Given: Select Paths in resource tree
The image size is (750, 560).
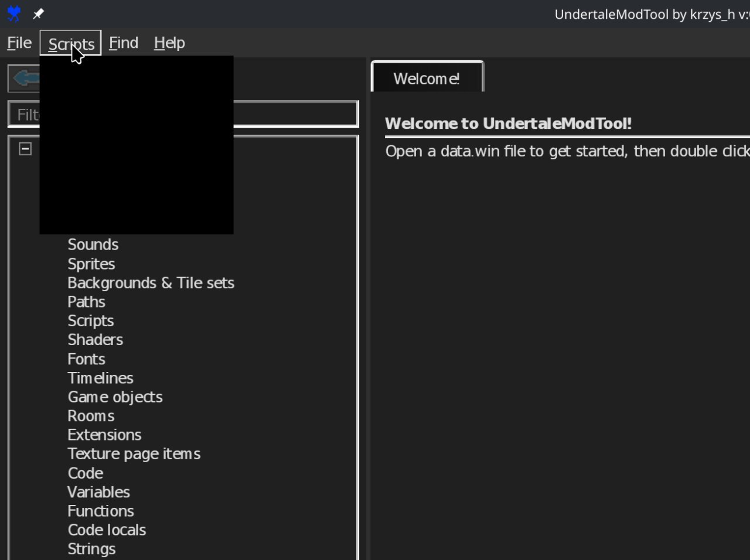Looking at the screenshot, I should [x=87, y=302].
